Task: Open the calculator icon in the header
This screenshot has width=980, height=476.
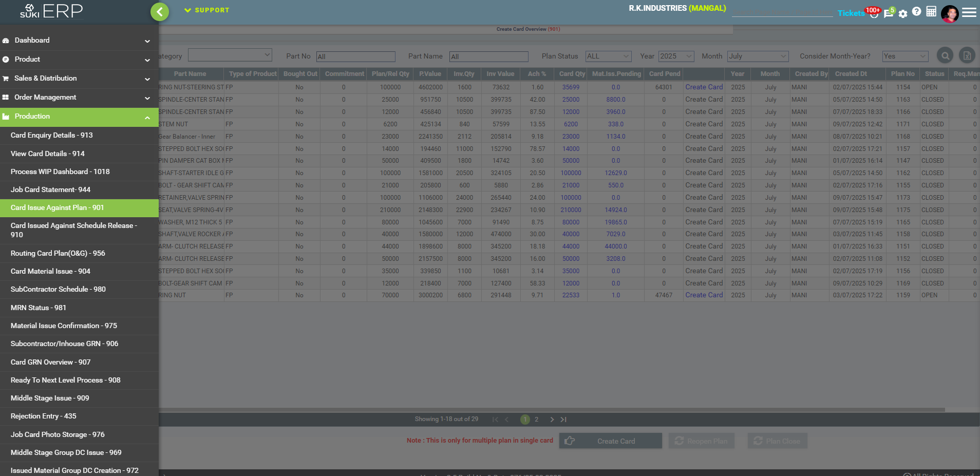Action: (931, 12)
